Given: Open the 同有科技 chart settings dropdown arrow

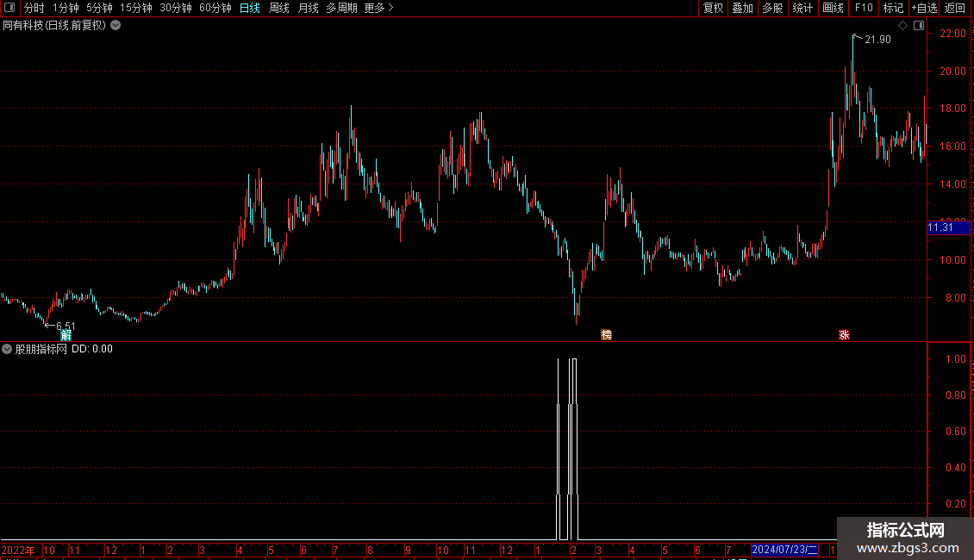Looking at the screenshot, I should click(x=116, y=26).
